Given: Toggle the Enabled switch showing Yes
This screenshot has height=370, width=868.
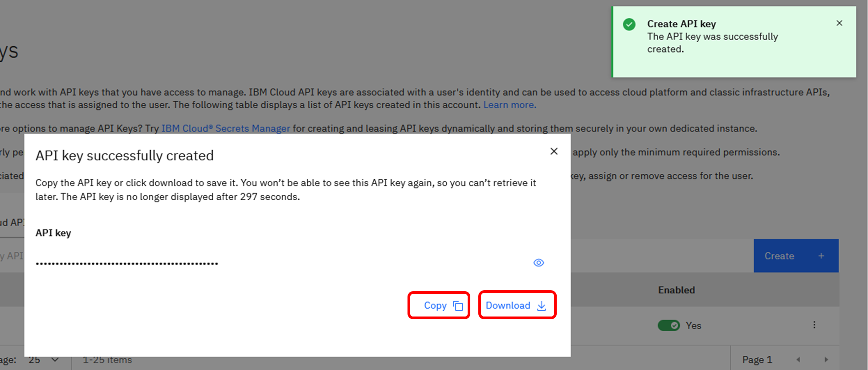Looking at the screenshot, I should (x=668, y=325).
